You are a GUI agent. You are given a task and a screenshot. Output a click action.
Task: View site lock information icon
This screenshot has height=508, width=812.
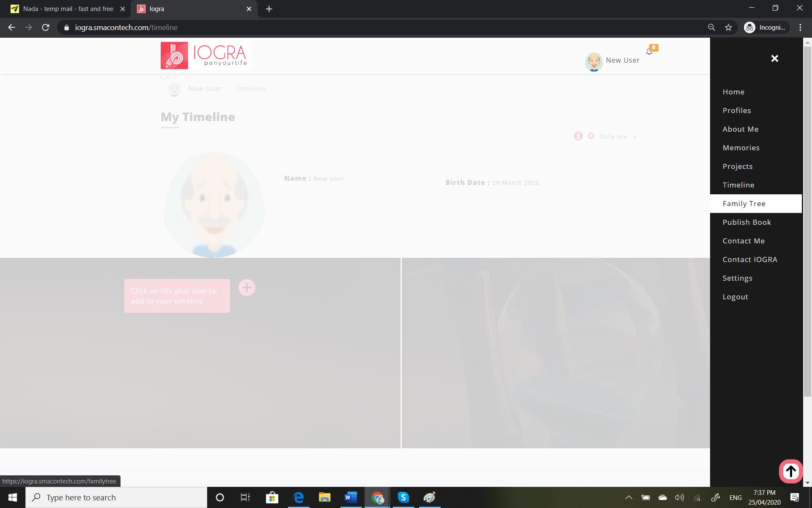click(66, 28)
